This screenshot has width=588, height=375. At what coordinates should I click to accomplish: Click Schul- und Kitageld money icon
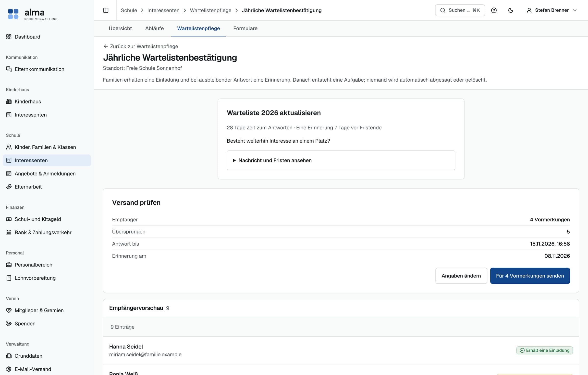9,219
